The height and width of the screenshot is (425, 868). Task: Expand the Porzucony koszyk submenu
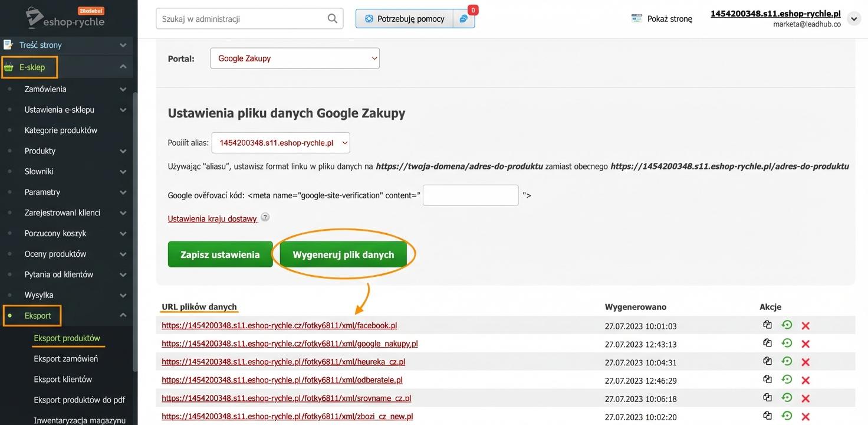pos(123,234)
